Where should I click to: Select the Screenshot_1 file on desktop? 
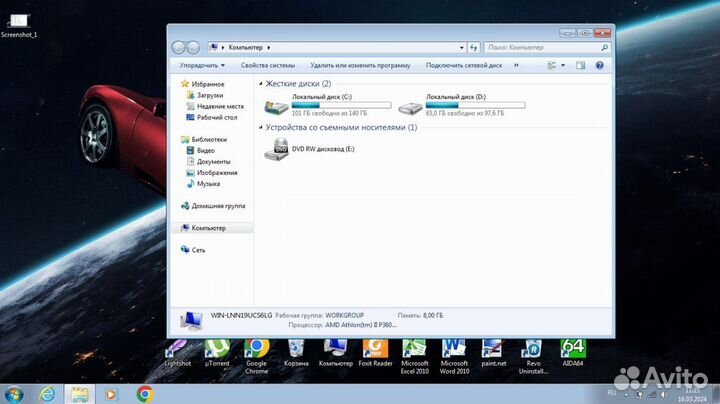tap(19, 26)
